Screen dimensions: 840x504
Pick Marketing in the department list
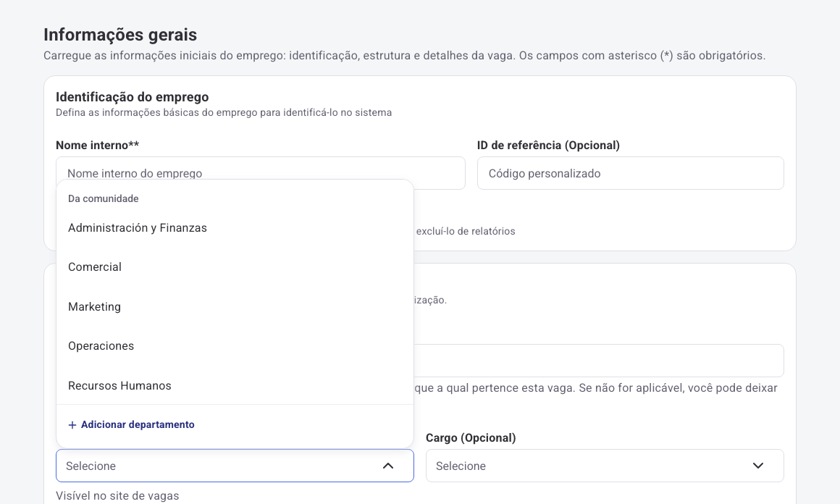click(235, 307)
